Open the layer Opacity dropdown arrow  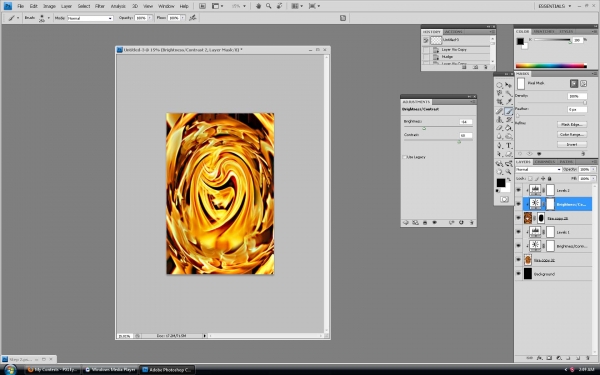click(x=593, y=169)
